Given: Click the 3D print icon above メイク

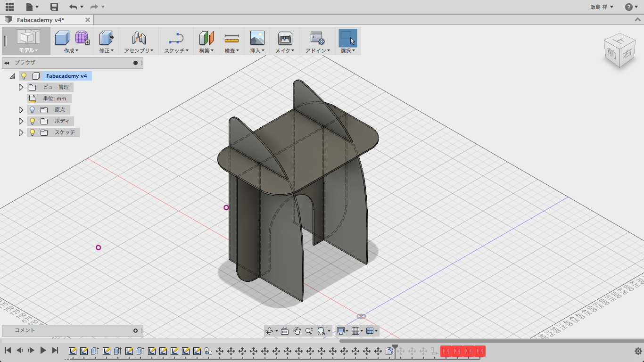Looking at the screenshot, I should click(285, 38).
